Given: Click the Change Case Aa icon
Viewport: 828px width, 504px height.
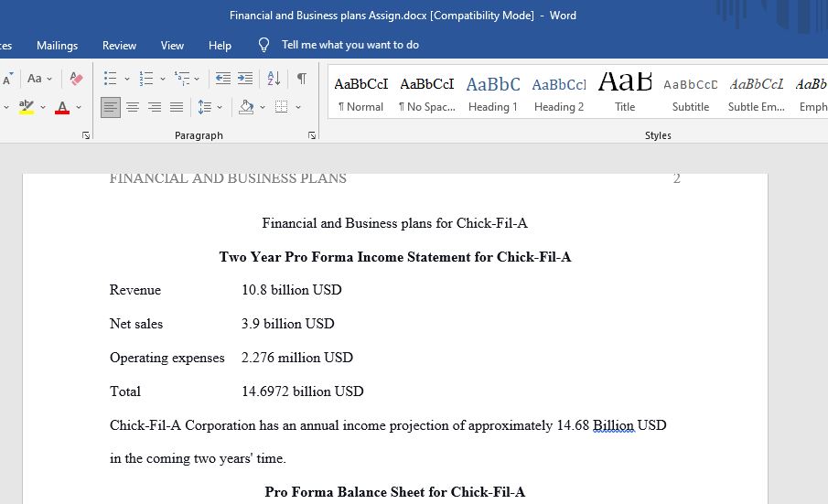Looking at the screenshot, I should click(x=35, y=79).
